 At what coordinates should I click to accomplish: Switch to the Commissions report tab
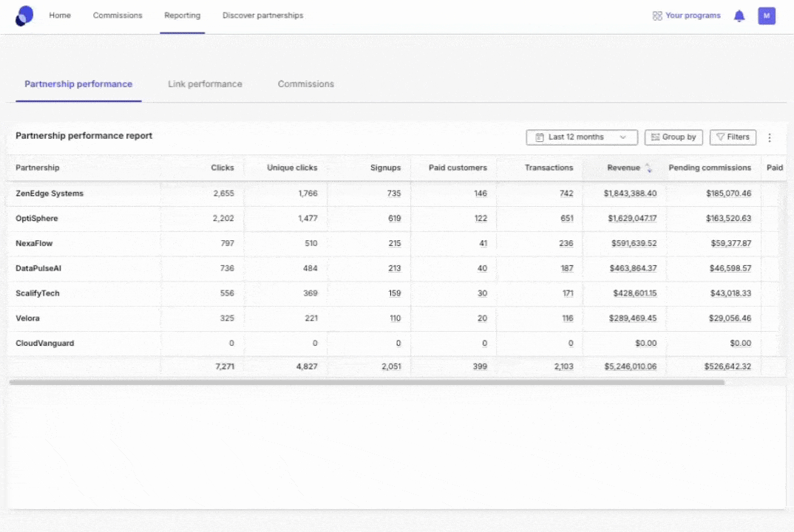click(x=306, y=84)
